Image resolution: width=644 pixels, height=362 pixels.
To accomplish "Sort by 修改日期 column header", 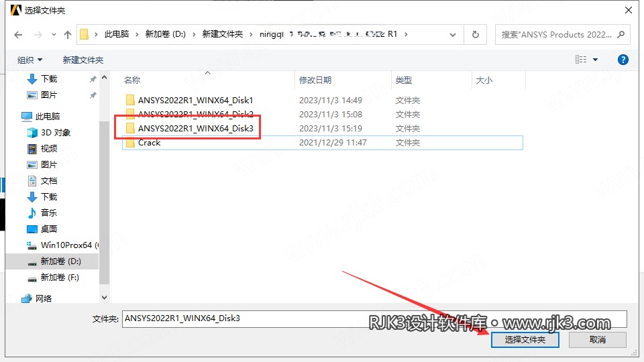I will pos(315,80).
